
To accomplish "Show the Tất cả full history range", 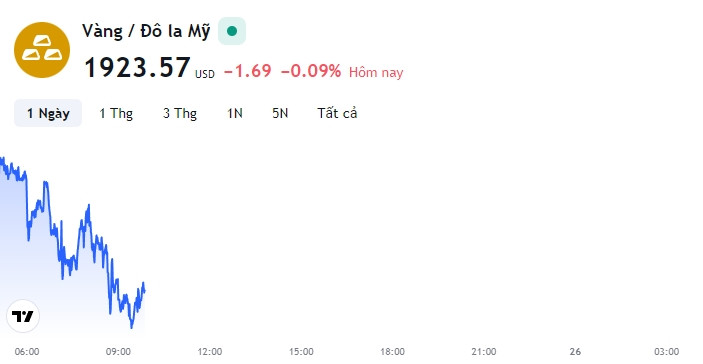I will coord(337,113).
